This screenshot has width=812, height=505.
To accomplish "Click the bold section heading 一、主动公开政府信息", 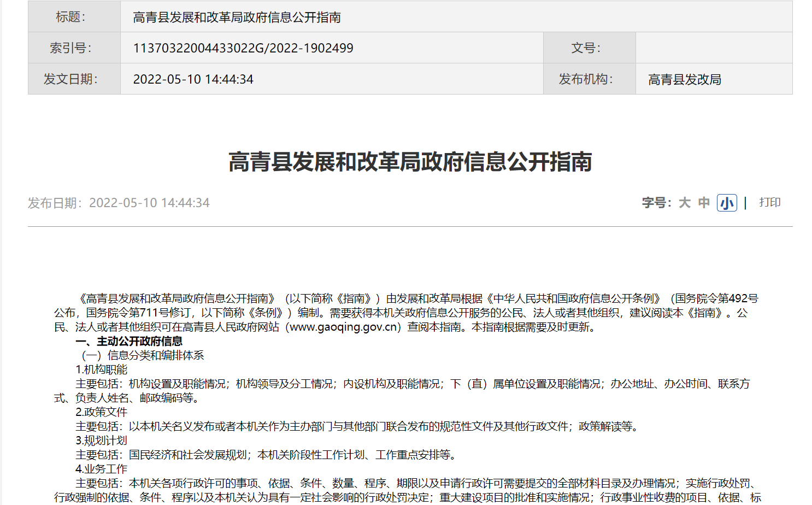I will tap(129, 342).
